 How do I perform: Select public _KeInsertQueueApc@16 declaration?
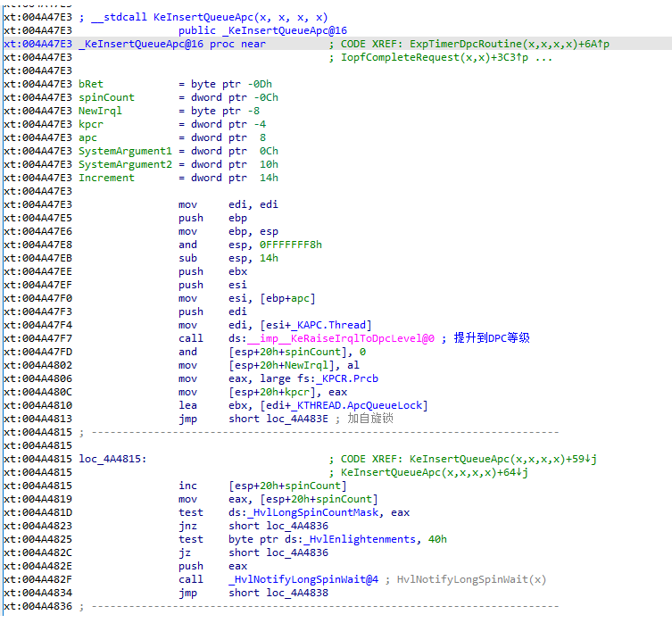click(x=262, y=31)
